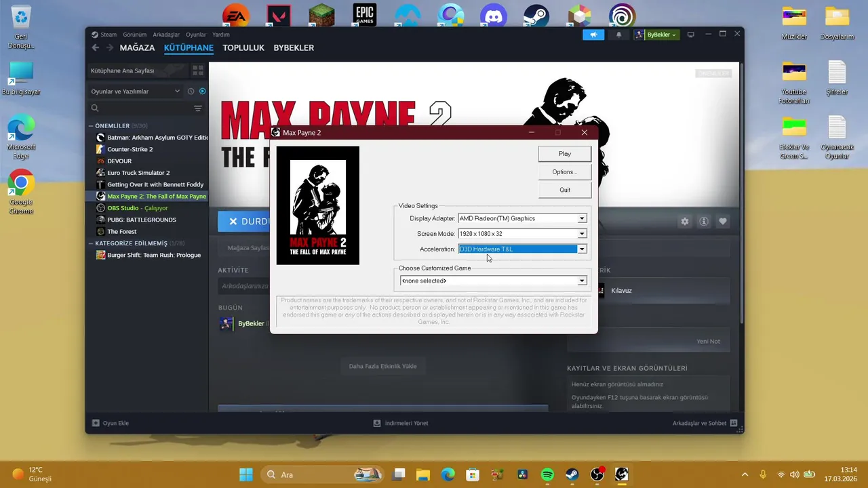Open File Explorer from the taskbar

pyautogui.click(x=423, y=474)
